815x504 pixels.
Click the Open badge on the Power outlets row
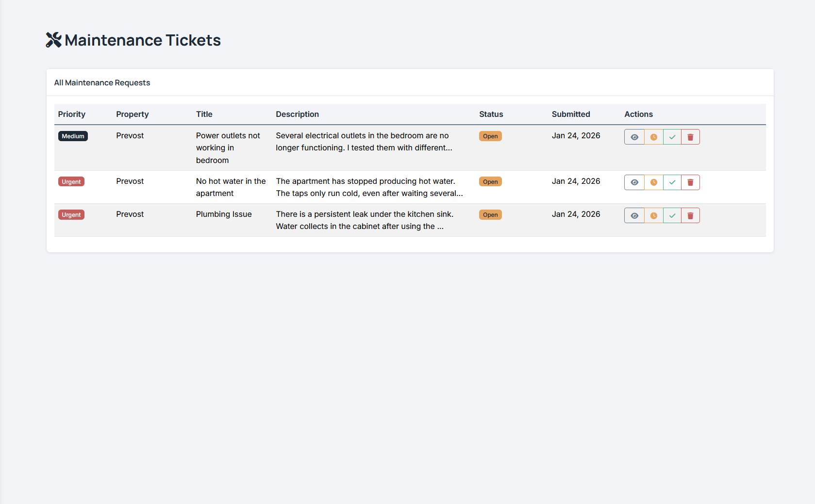click(490, 136)
